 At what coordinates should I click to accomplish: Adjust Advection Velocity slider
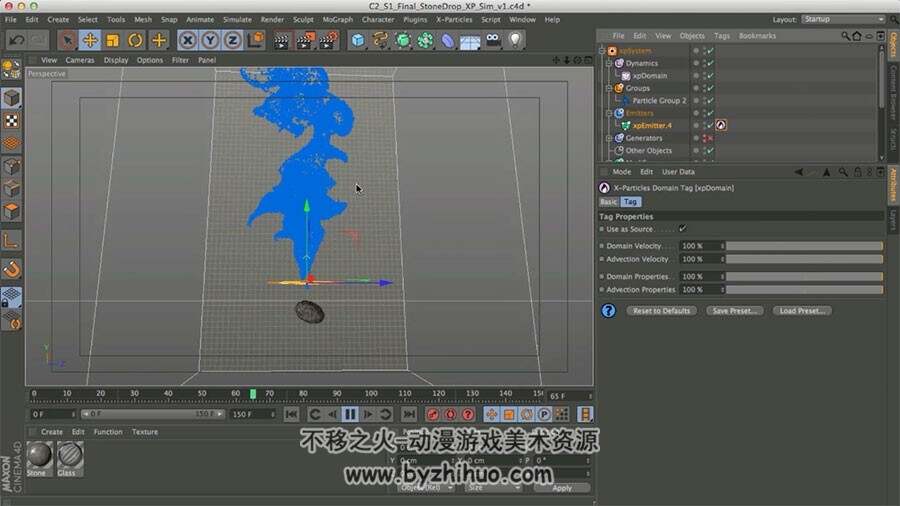point(804,259)
